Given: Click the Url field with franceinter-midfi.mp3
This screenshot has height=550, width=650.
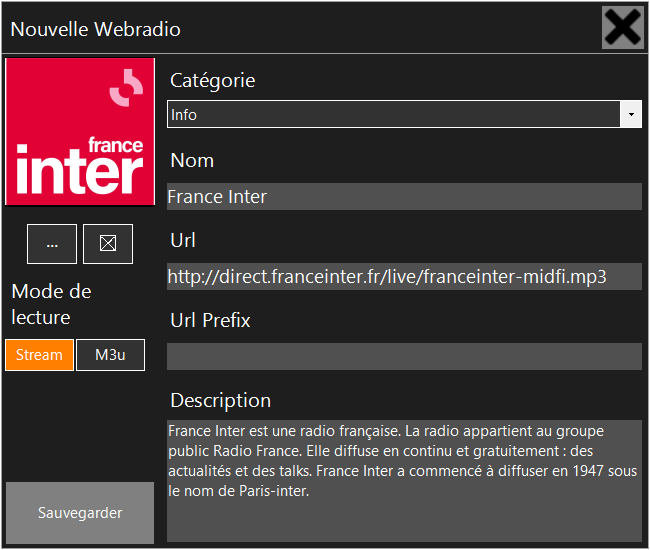Looking at the screenshot, I should (x=404, y=276).
